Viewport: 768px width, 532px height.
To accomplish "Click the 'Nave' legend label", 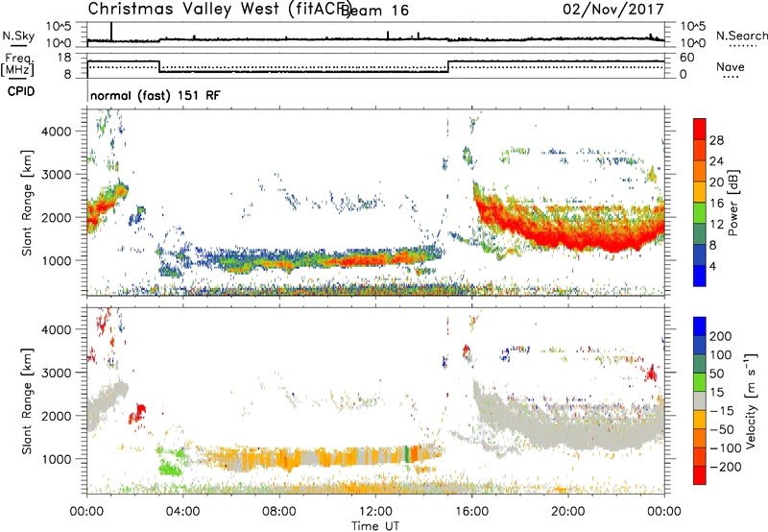I will [731, 67].
